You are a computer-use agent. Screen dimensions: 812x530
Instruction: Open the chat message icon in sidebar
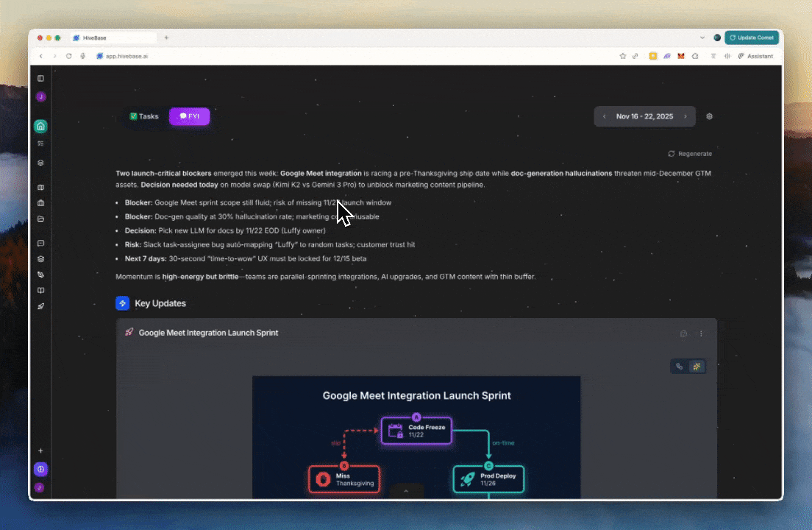click(40, 243)
